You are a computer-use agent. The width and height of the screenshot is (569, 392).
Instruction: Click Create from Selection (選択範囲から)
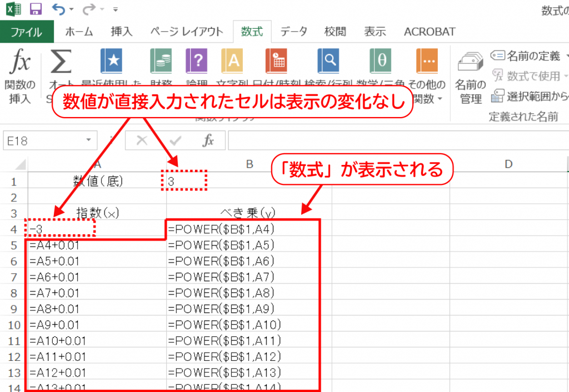point(530,96)
